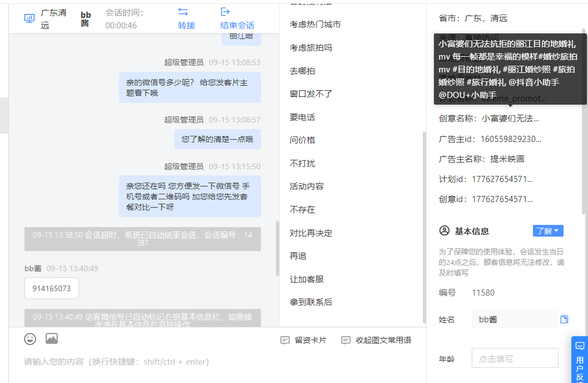Image resolution: width=588 pixels, height=383 pixels.
Task: Click the chat history scrollbar
Action: coord(278,248)
